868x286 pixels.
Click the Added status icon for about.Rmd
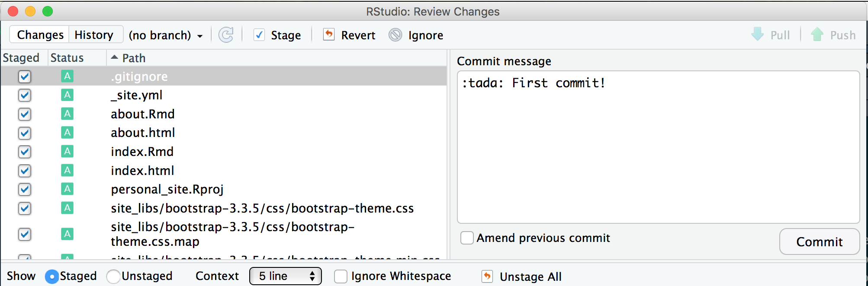(67, 114)
